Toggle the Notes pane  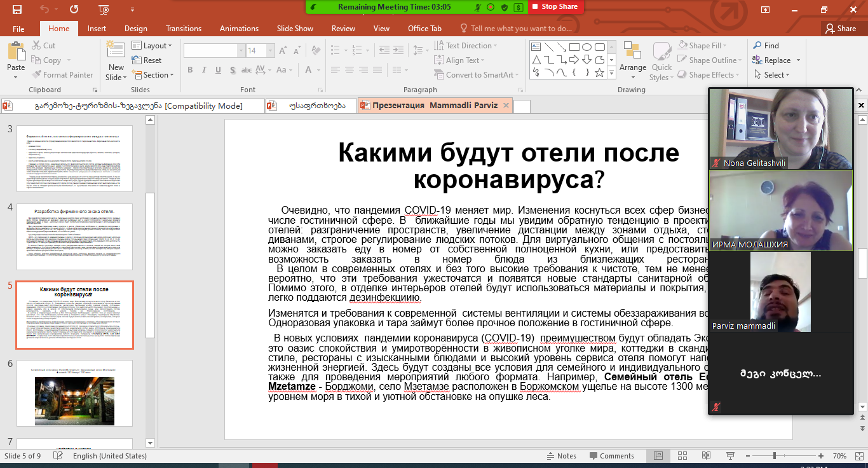pos(562,456)
